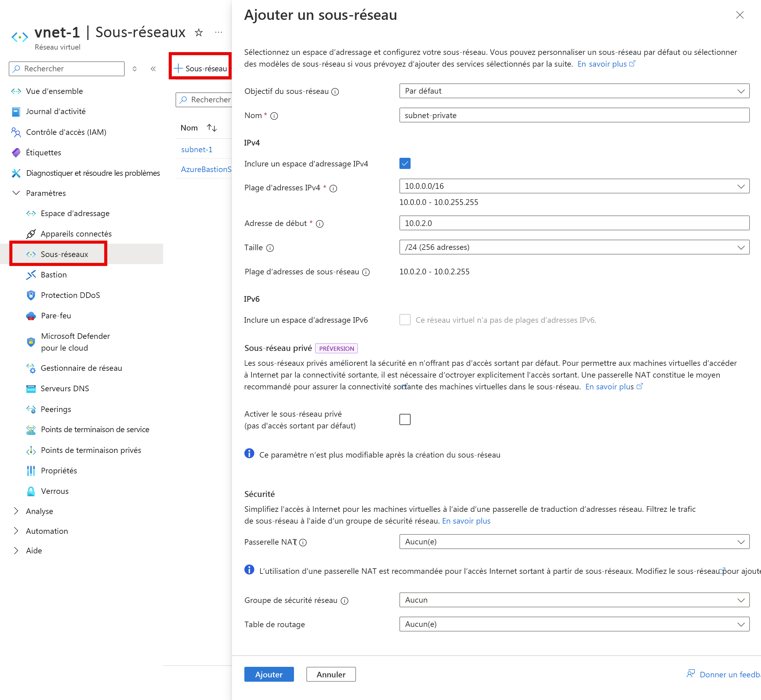Toggle Inclure un espace d'adresse IPv4 checkbox
761x700 pixels.
point(405,164)
